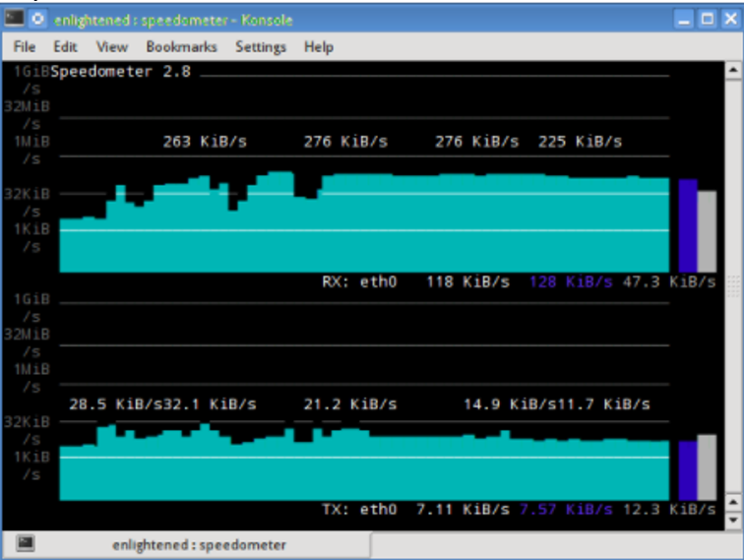Viewport: 744px width, 560px height.
Task: Expand the View menu
Action: (x=112, y=46)
